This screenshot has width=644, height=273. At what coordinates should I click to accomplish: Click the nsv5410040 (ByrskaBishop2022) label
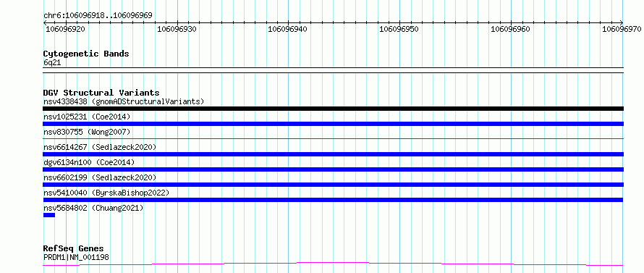pyautogui.click(x=106, y=193)
